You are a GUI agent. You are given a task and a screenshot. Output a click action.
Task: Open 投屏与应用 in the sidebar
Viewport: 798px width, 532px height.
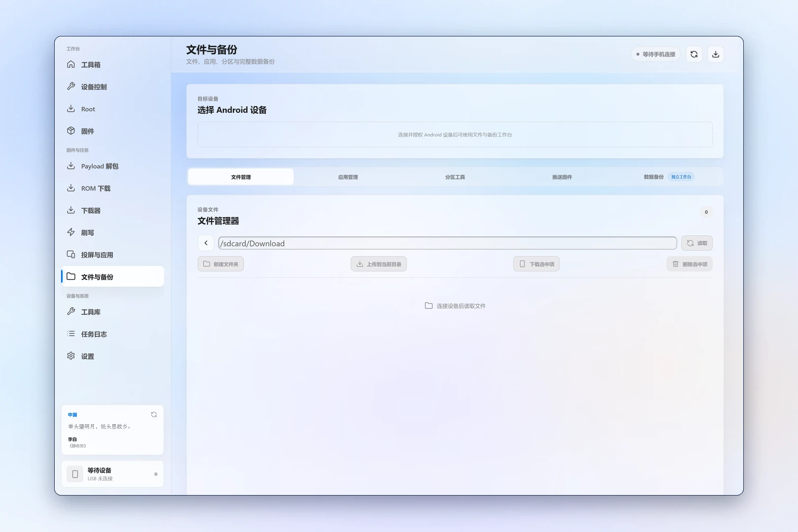pos(112,255)
